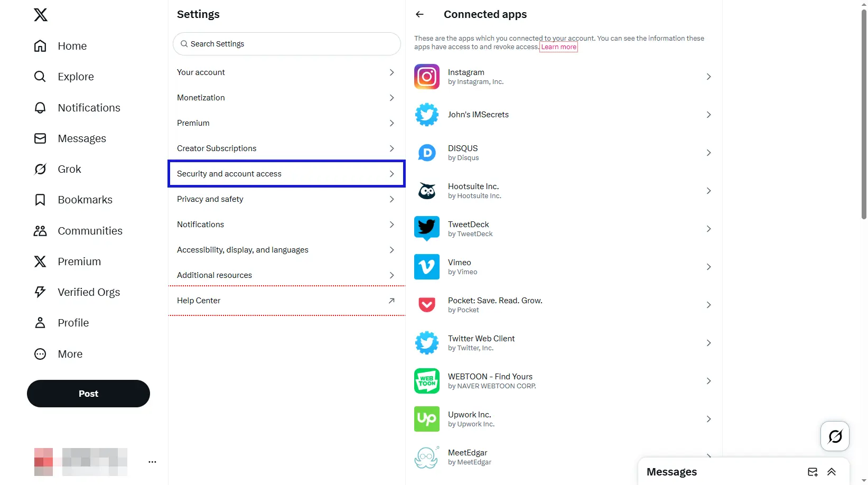Click the Instagram app icon

pyautogui.click(x=426, y=77)
